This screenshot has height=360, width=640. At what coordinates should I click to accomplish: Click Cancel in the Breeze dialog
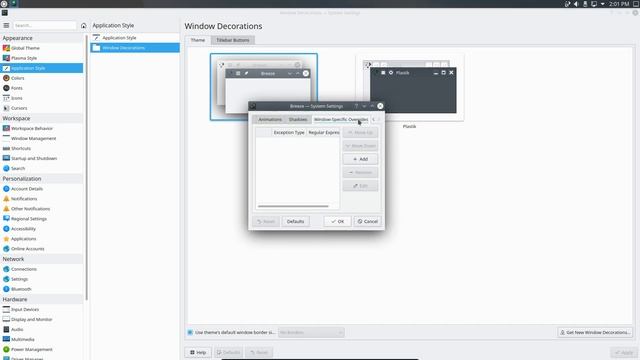367,221
